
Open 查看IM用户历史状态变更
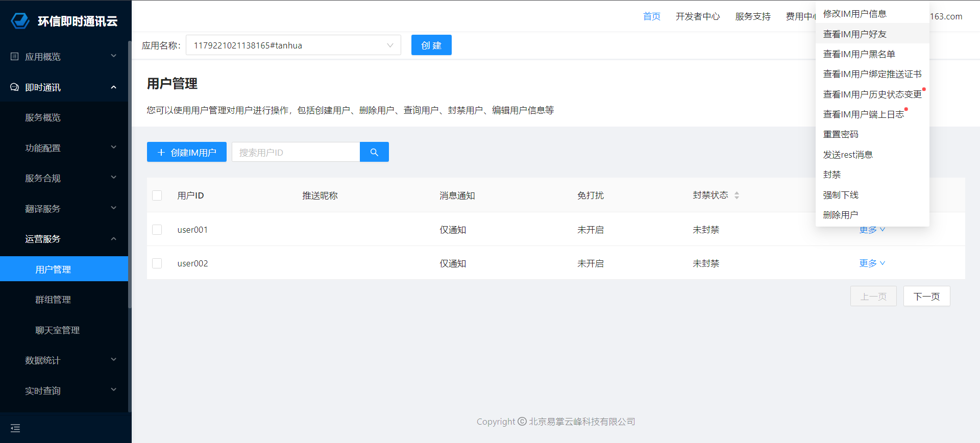click(872, 94)
